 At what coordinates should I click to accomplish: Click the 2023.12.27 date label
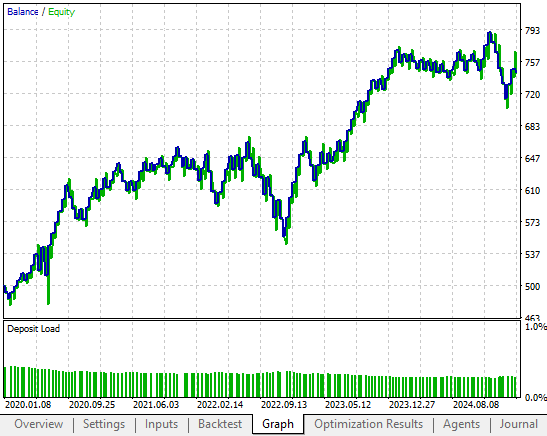pos(412,405)
